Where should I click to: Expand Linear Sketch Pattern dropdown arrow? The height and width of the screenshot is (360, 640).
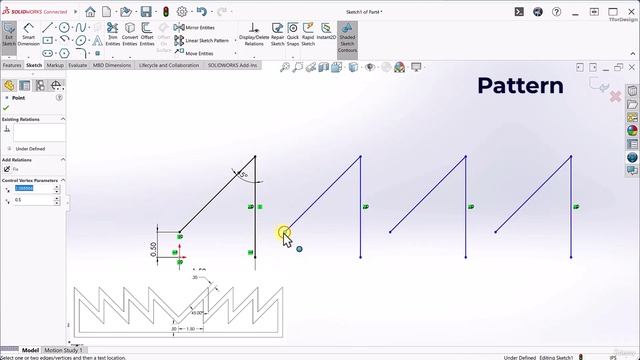(x=235, y=40)
